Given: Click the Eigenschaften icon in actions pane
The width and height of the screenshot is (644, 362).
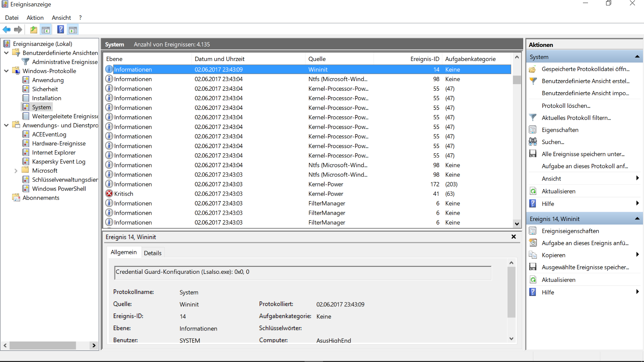Looking at the screenshot, I should (x=533, y=130).
